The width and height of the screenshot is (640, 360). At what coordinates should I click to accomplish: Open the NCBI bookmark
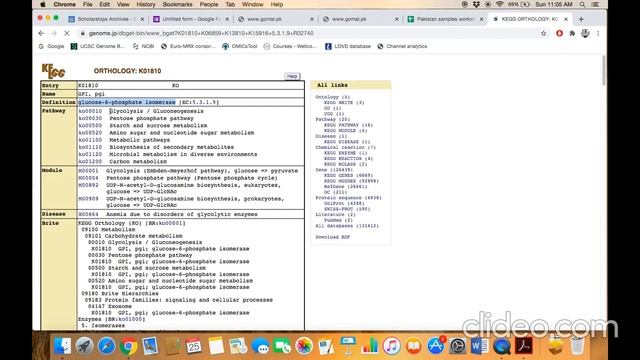[x=143, y=47]
